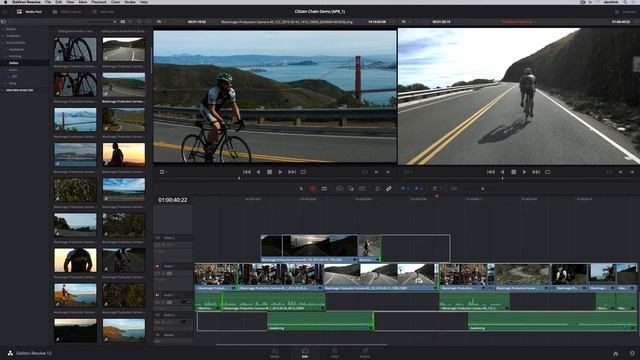Go to next edit in timeline viewer
Image resolution: width=640 pixels, height=360 pixels.
536,172
